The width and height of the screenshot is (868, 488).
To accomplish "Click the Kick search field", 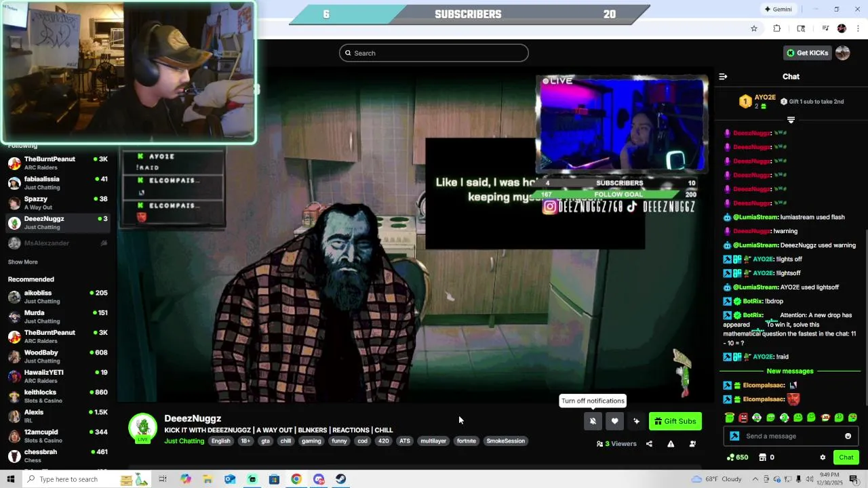I will tap(434, 53).
